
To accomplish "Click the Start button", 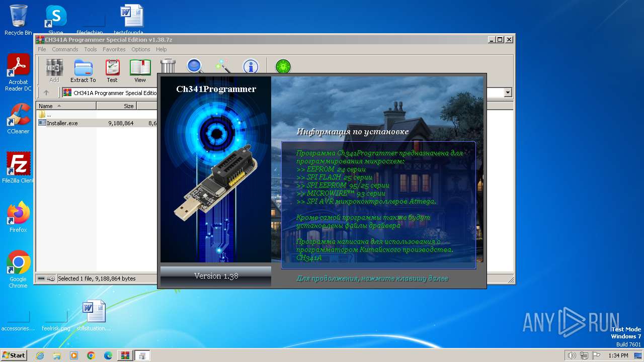I will coord(14,355).
